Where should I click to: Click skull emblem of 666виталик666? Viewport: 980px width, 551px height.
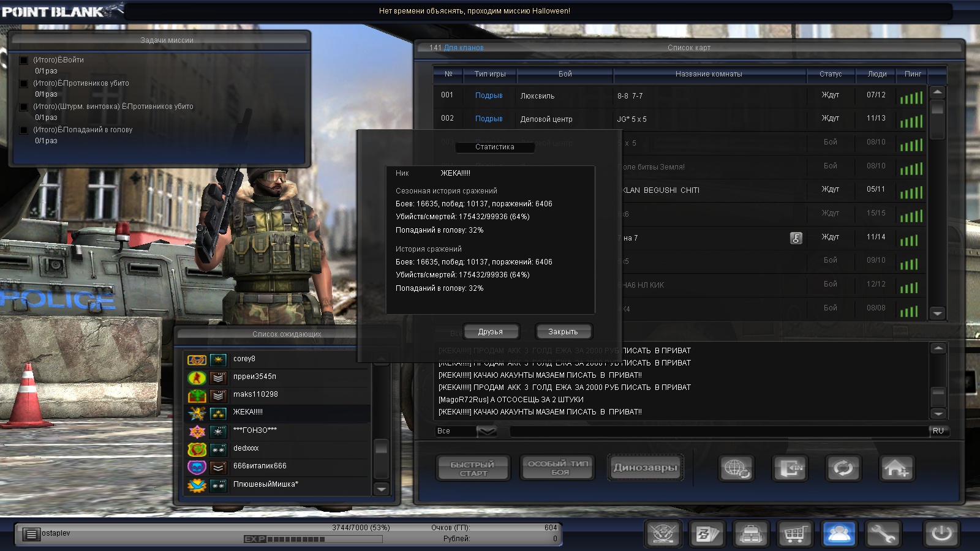click(x=197, y=467)
